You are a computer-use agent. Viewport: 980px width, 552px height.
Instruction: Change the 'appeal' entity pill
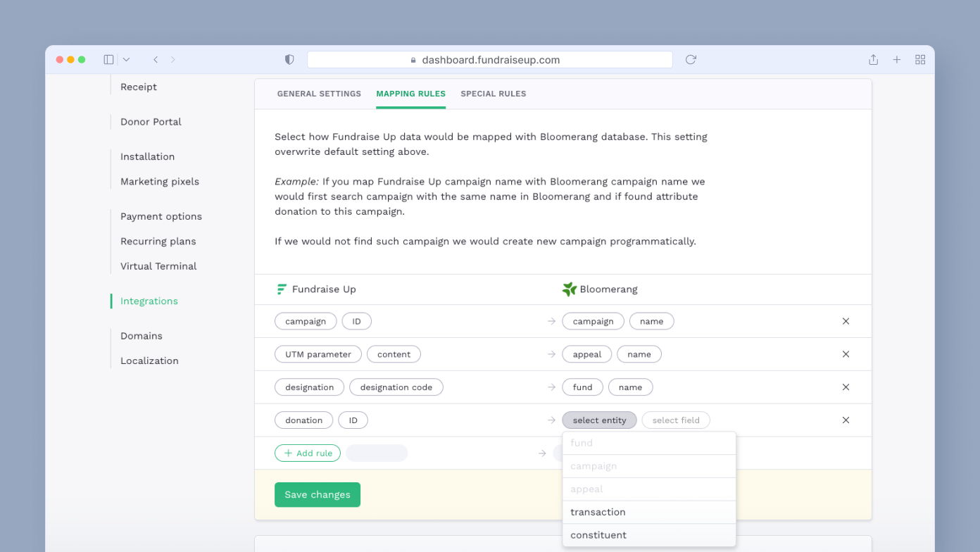[x=587, y=354]
